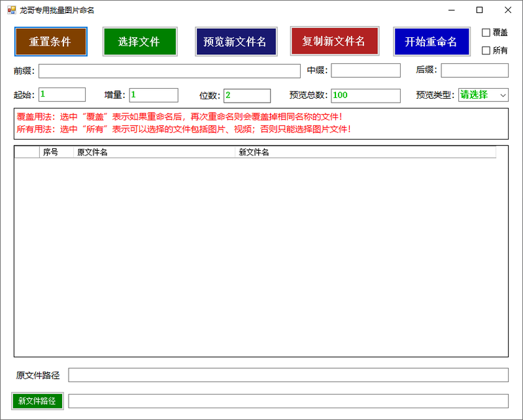Click the app icon in title bar

(11, 10)
